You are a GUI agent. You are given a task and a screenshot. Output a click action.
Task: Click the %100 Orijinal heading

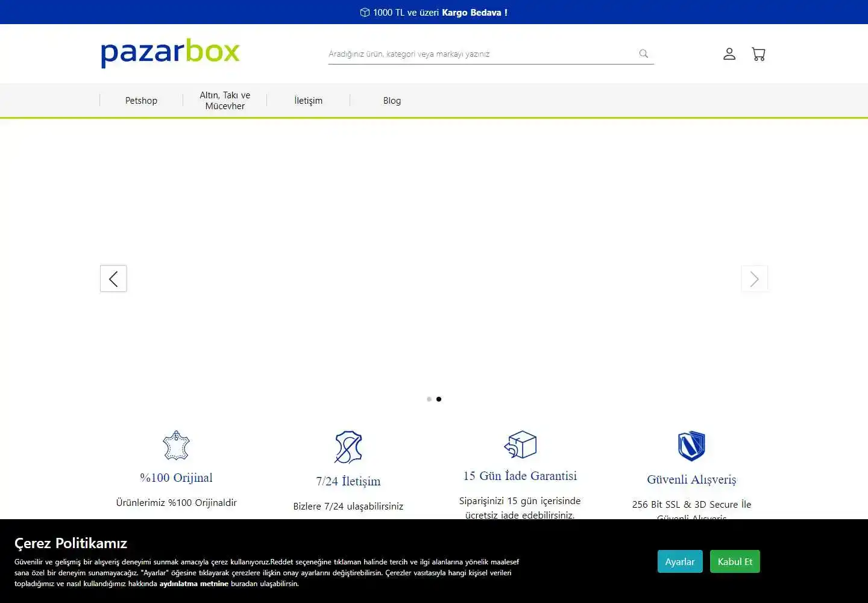point(176,478)
